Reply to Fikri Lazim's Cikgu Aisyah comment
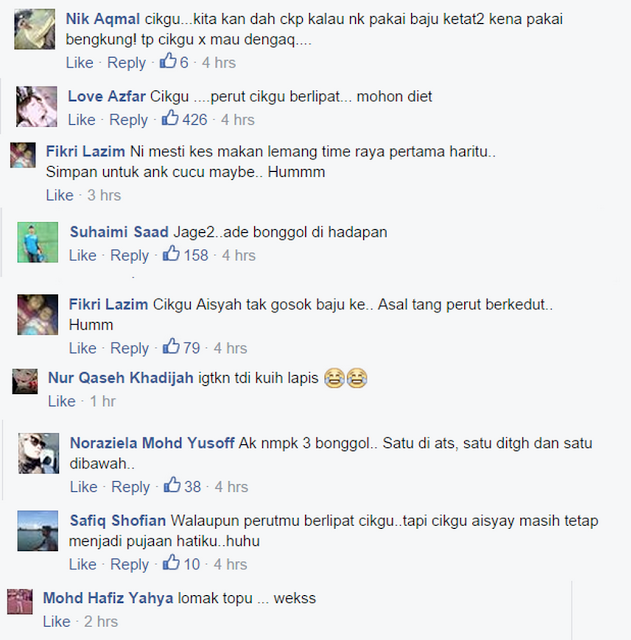Screen dimensions: 631x640 point(129,348)
